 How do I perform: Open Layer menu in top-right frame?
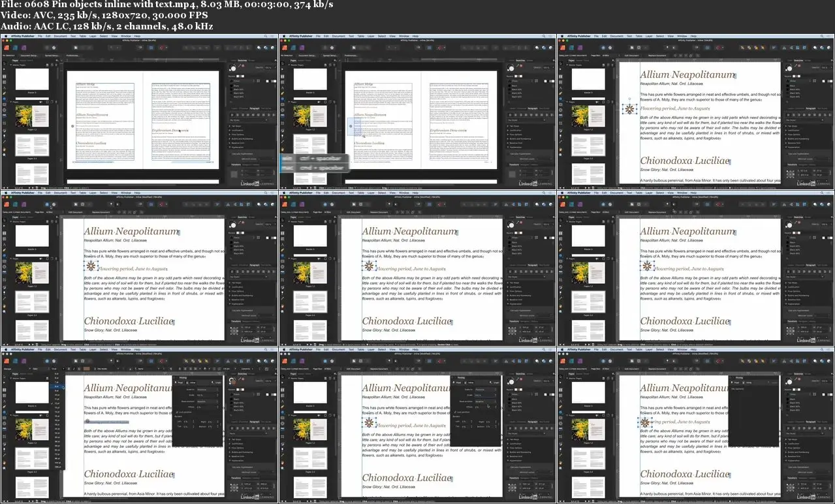(x=649, y=37)
